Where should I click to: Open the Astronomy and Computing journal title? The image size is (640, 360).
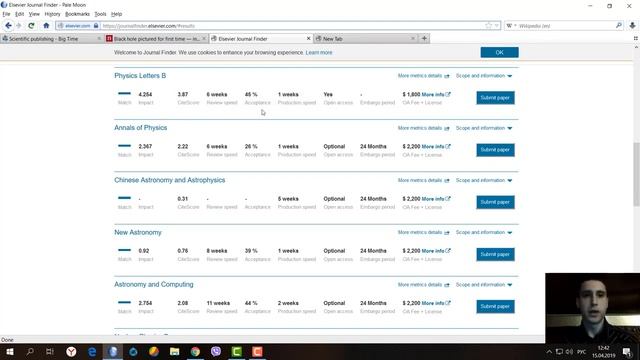pyautogui.click(x=154, y=284)
